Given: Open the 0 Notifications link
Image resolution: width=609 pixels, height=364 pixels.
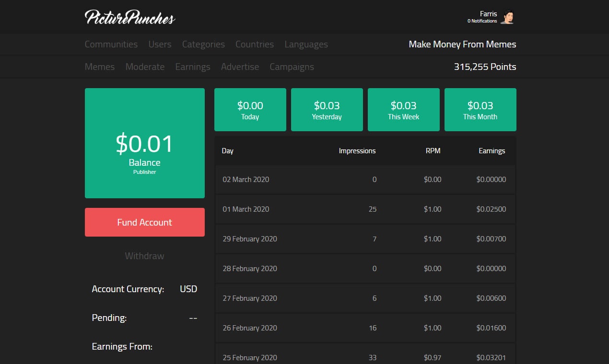Looking at the screenshot, I should (482, 21).
